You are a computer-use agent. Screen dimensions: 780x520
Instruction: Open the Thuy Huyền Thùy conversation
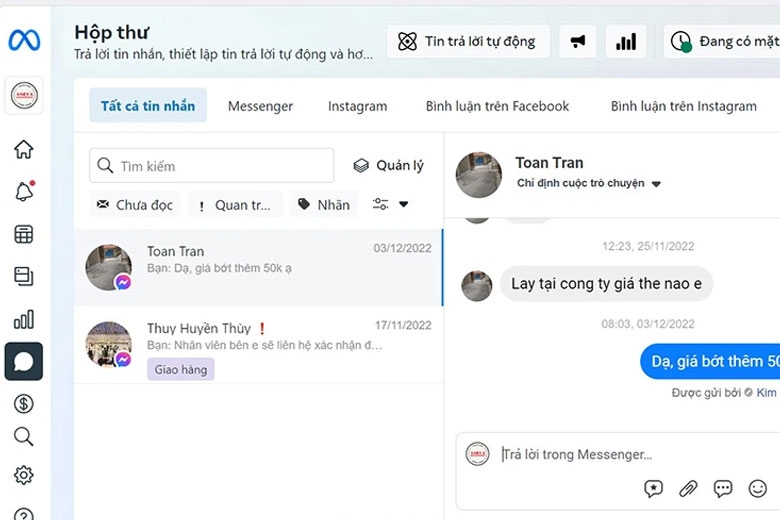click(258, 345)
